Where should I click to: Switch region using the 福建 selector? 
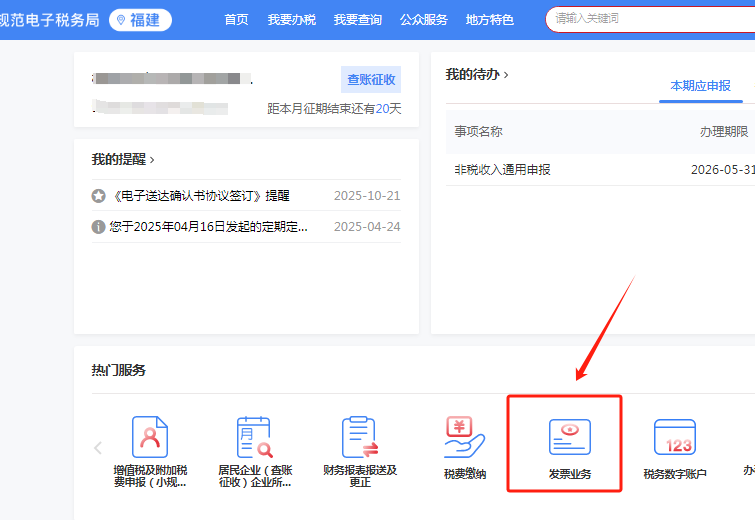pos(140,20)
